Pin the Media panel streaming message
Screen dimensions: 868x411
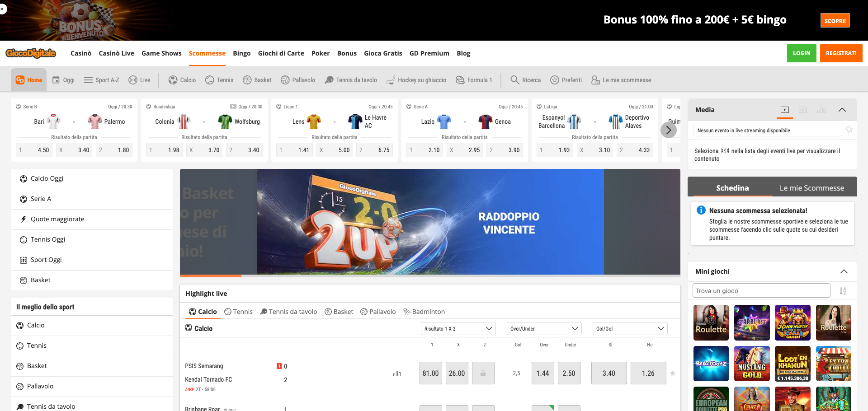tap(849, 130)
